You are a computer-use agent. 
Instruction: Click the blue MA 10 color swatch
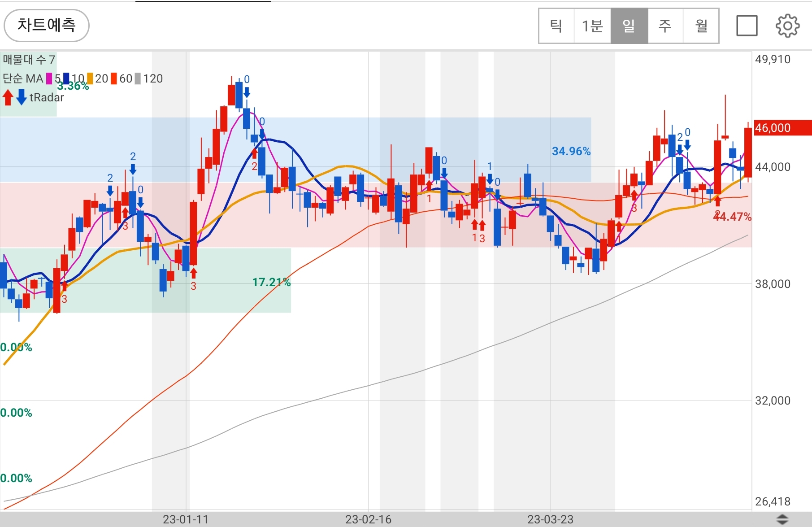coord(66,79)
